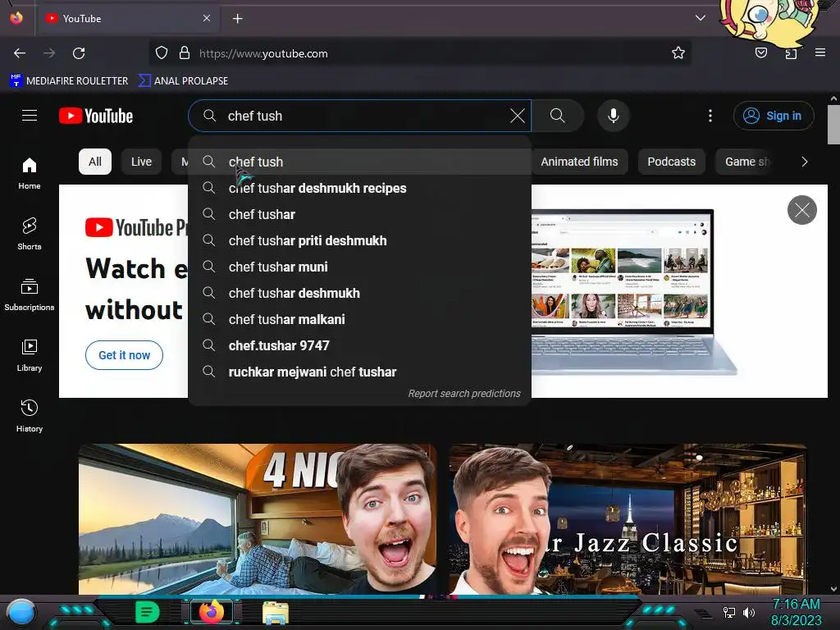Pick 'ruchkar mejwani chef tushar' suggestion
The height and width of the screenshot is (630, 840).
click(359, 372)
